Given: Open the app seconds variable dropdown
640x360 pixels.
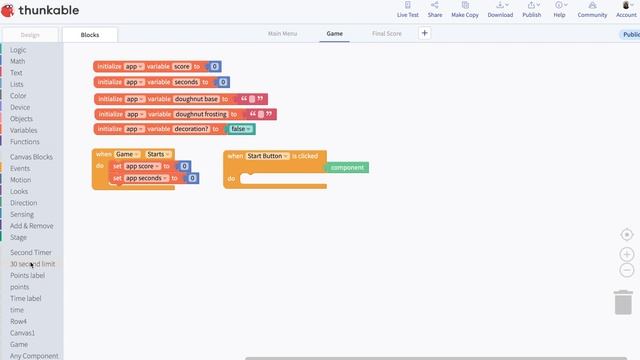Looking at the screenshot, I should (x=146, y=178).
